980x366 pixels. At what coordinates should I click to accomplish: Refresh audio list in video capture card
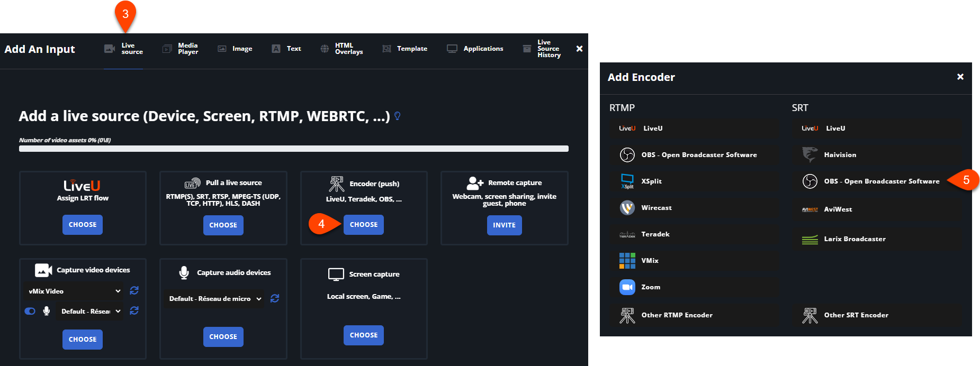click(134, 311)
